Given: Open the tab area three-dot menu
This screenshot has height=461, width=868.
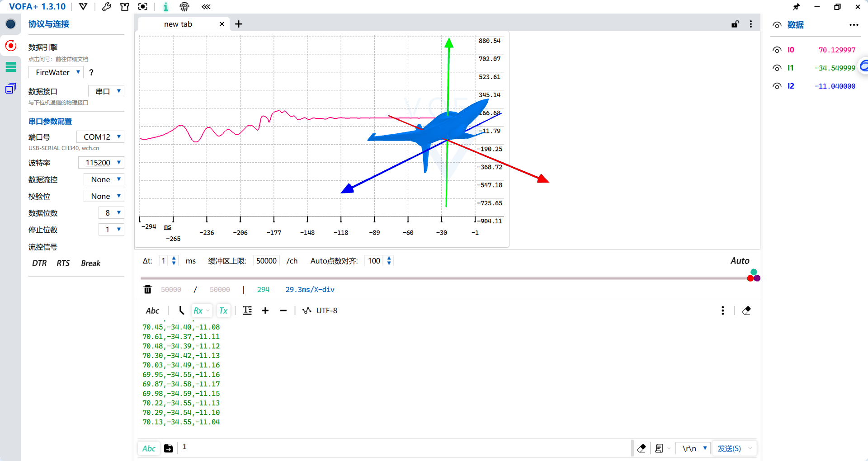Looking at the screenshot, I should (751, 24).
